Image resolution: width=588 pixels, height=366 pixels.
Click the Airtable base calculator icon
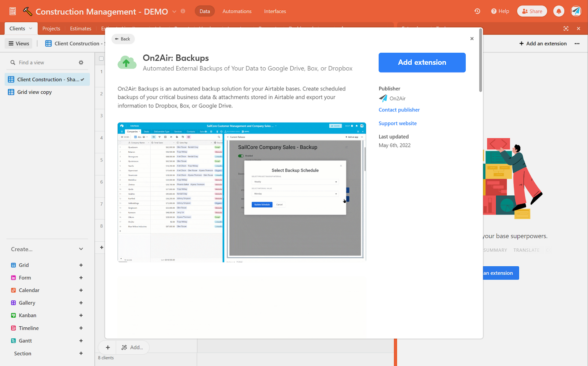pyautogui.click(x=12, y=11)
